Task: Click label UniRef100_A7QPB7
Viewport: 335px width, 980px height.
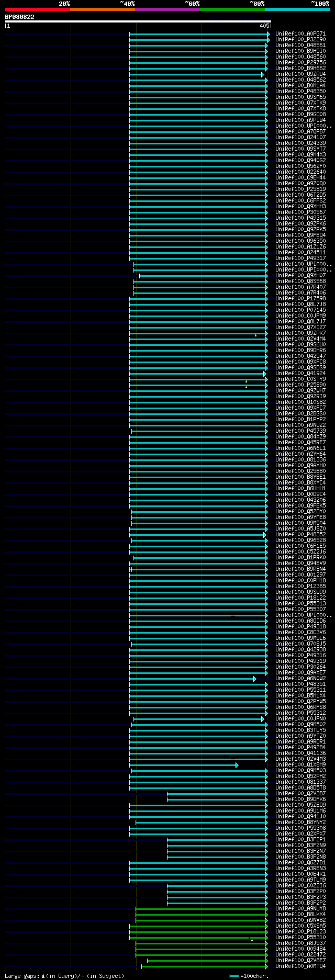Action: (x=300, y=132)
